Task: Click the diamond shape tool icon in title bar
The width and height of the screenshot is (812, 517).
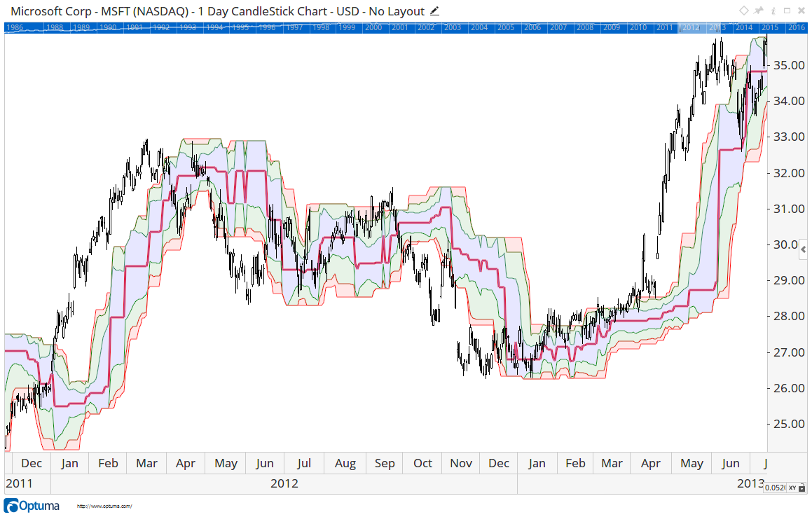Action: pyautogui.click(x=743, y=11)
